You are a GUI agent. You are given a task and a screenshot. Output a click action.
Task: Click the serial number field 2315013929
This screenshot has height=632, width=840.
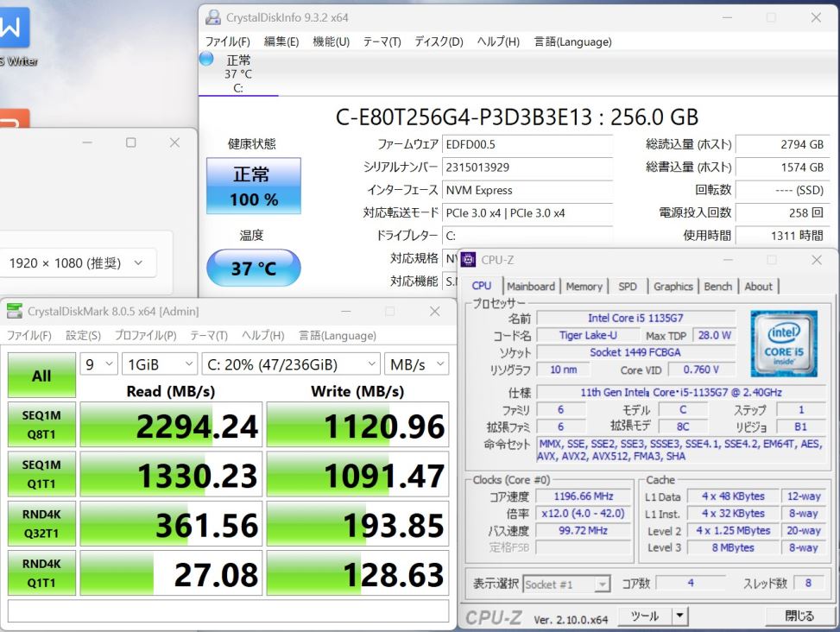coord(527,167)
